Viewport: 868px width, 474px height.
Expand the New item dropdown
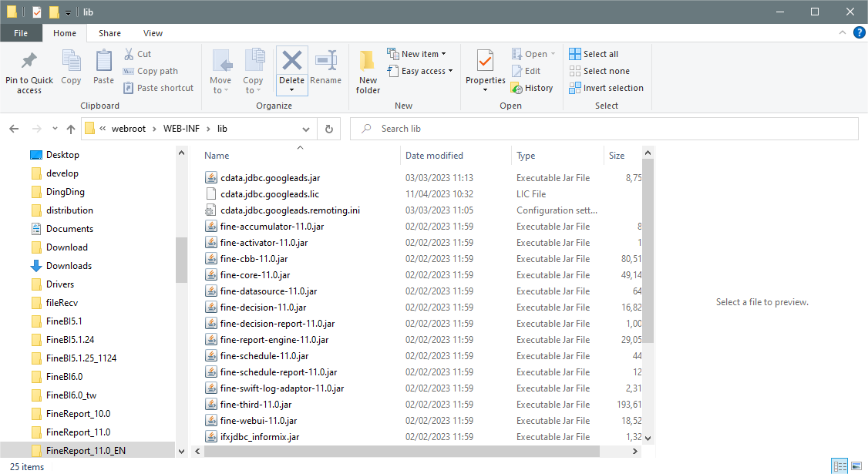point(444,54)
